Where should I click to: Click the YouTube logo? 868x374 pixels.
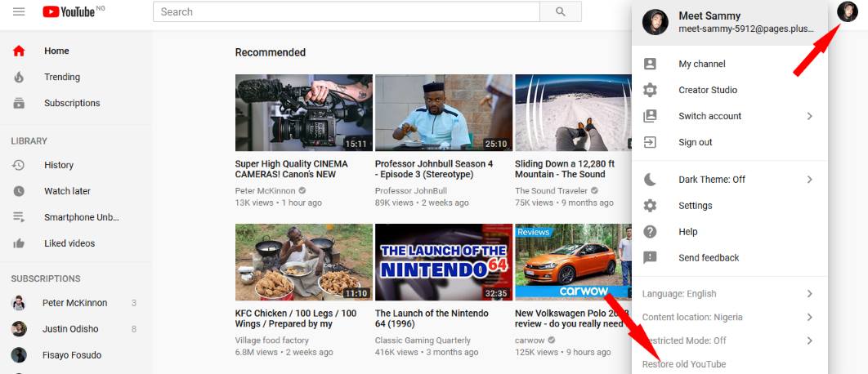click(x=69, y=11)
